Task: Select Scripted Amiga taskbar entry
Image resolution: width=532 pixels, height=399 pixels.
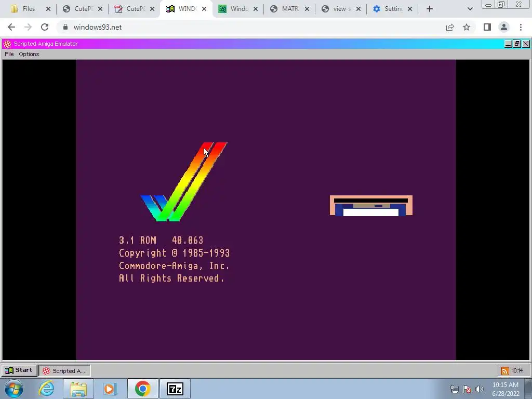Action: [x=64, y=370]
